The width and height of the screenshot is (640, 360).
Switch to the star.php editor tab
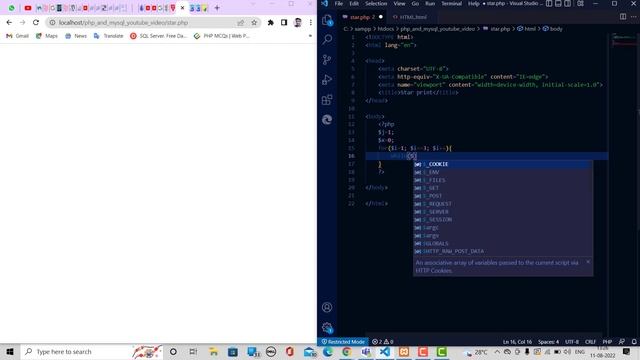(x=362, y=17)
